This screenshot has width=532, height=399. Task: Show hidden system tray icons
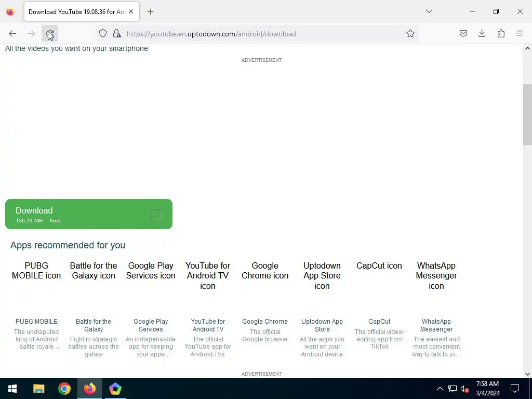(x=440, y=389)
